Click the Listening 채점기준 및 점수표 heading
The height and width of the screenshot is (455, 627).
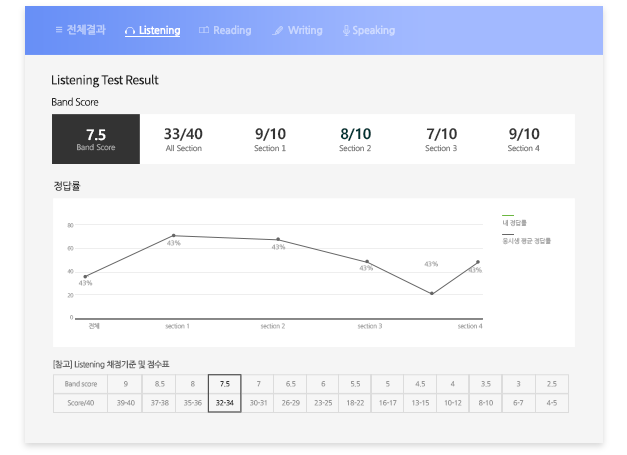click(111, 364)
